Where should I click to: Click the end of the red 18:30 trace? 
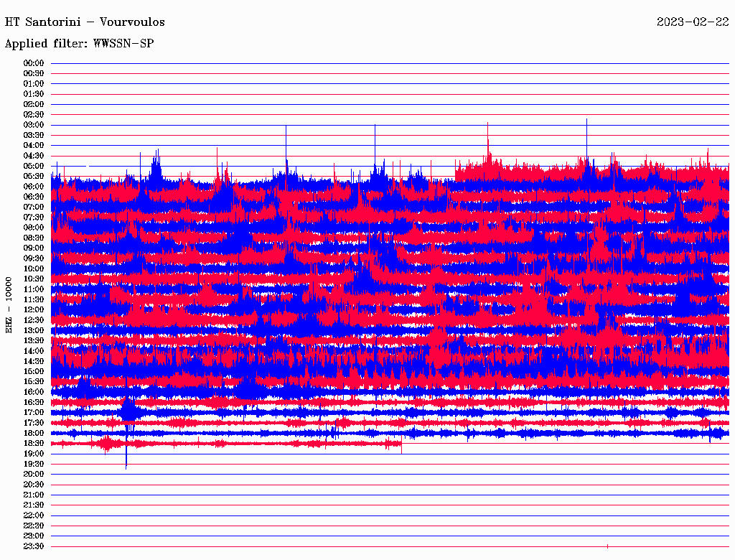(401, 444)
